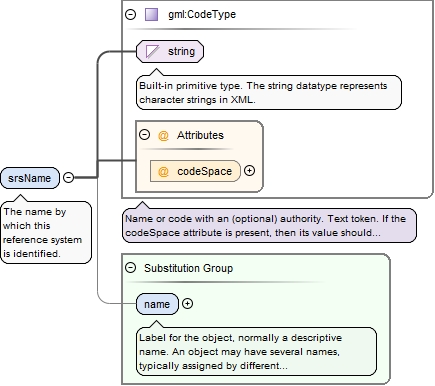The image size is (435, 386).
Task: Click the gml:CodeType title label
Action: point(202,15)
